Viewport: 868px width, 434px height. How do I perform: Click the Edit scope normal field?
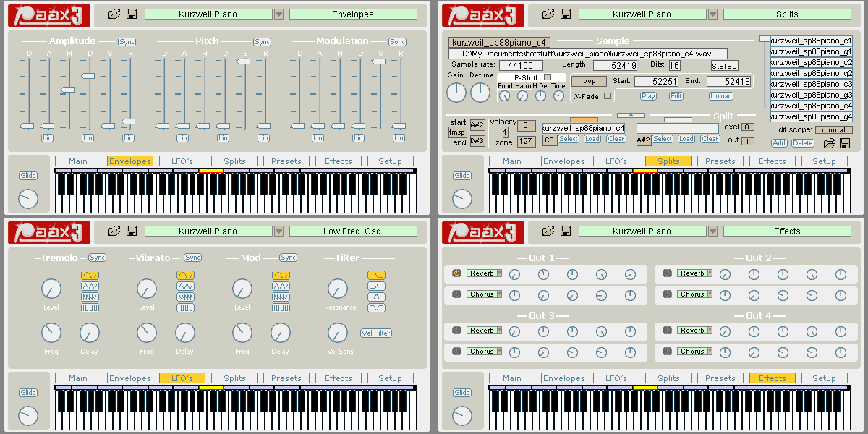pos(834,130)
